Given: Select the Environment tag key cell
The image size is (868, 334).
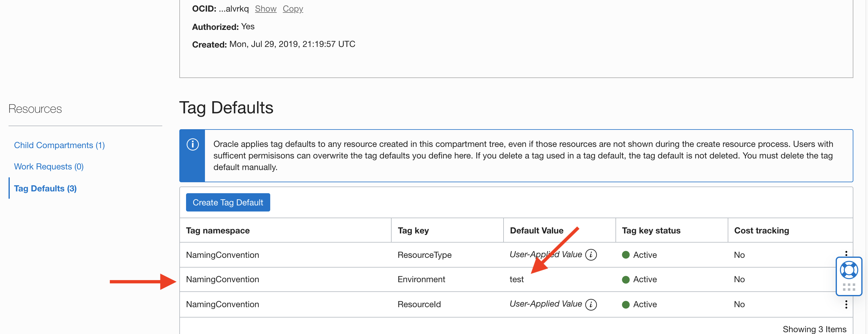Looking at the screenshot, I should coord(421,279).
